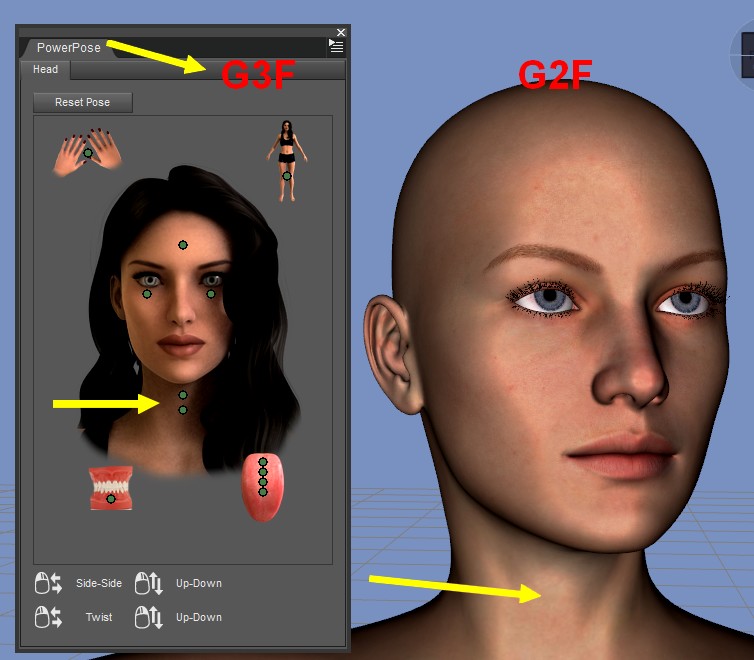
Task: Switch to the Head tab
Action: tap(46, 69)
